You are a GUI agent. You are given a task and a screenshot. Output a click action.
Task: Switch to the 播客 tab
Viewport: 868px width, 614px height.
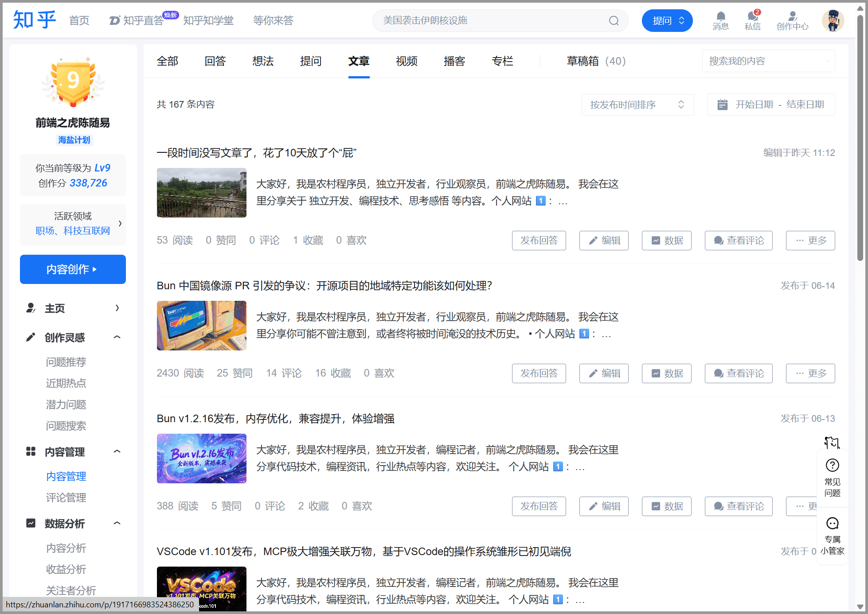click(455, 61)
